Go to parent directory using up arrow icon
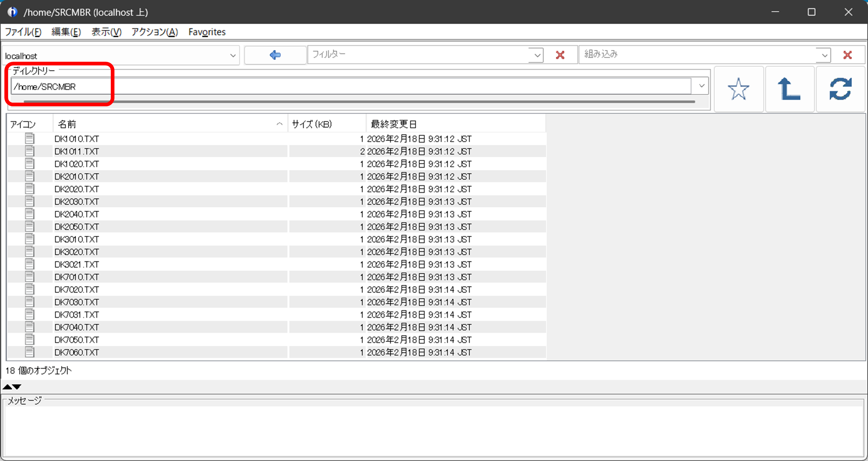 (x=789, y=89)
